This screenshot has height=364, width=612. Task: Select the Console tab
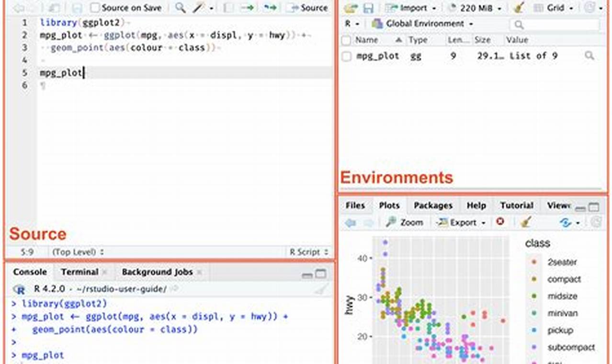tap(30, 272)
